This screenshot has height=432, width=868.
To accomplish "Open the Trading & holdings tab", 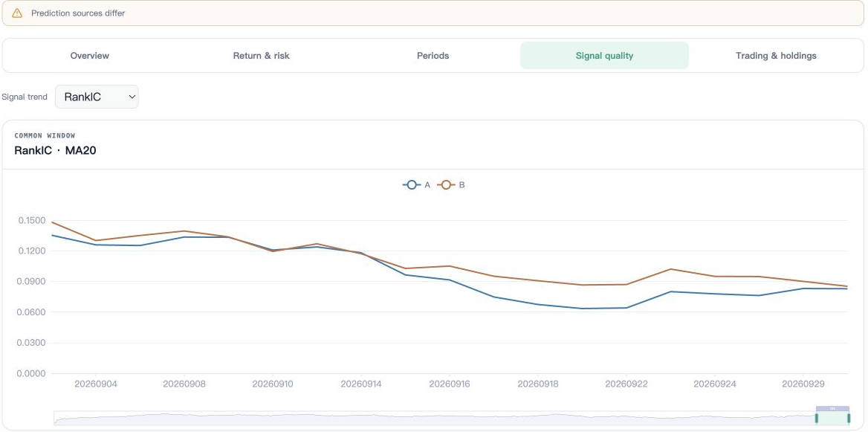I will 776,55.
